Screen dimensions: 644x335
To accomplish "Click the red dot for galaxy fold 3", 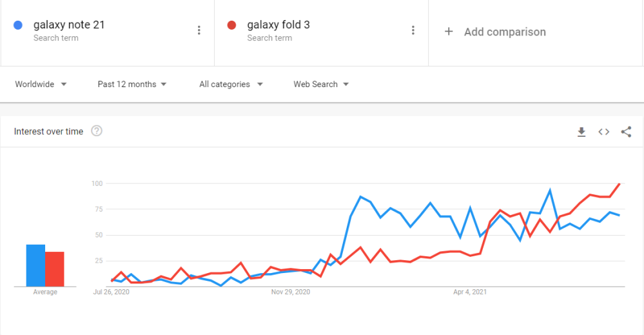I will tap(232, 26).
